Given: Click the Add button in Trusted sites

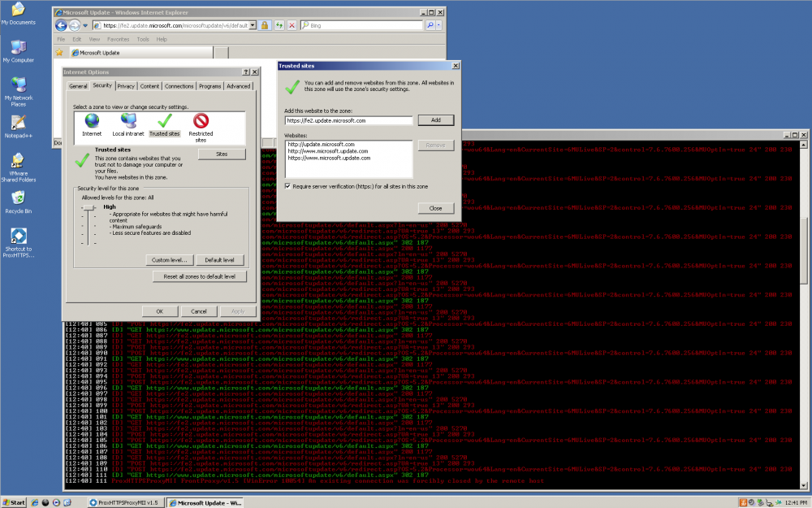Looking at the screenshot, I should click(436, 119).
